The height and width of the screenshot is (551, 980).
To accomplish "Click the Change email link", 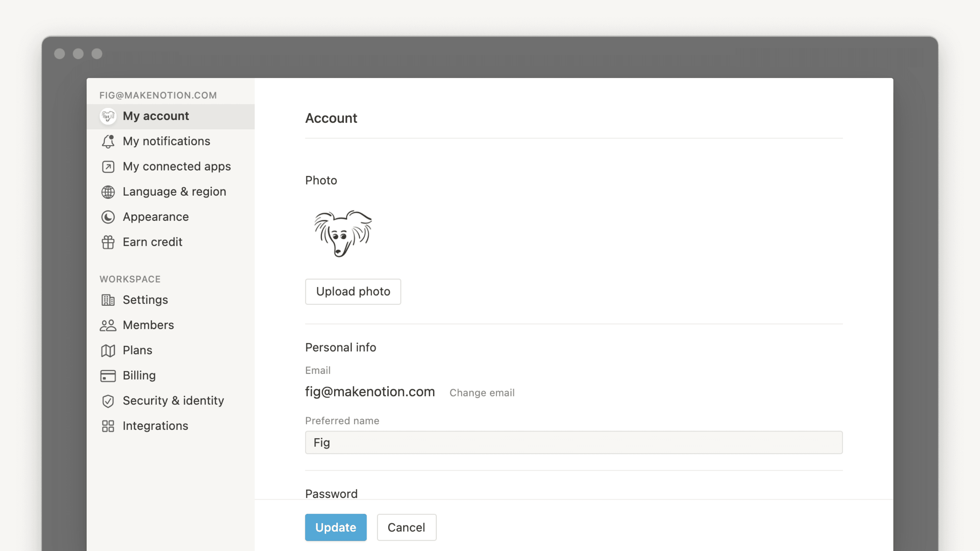I will pyautogui.click(x=482, y=393).
